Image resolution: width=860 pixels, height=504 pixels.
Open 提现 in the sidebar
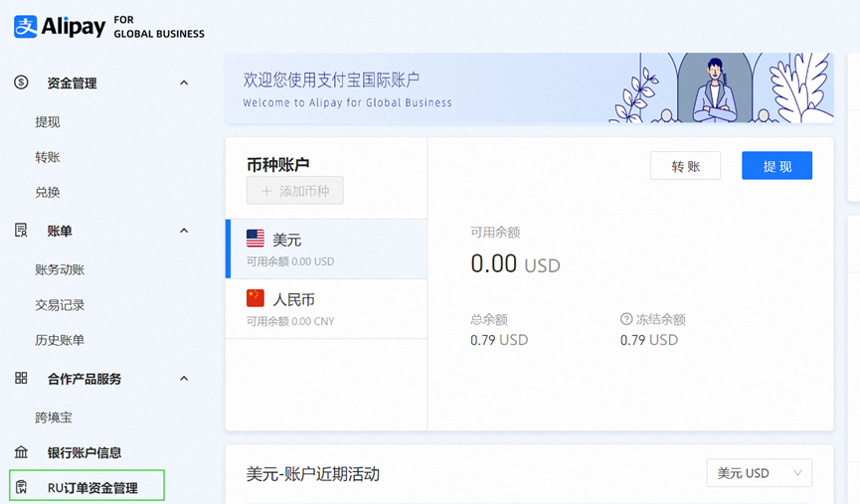[48, 121]
